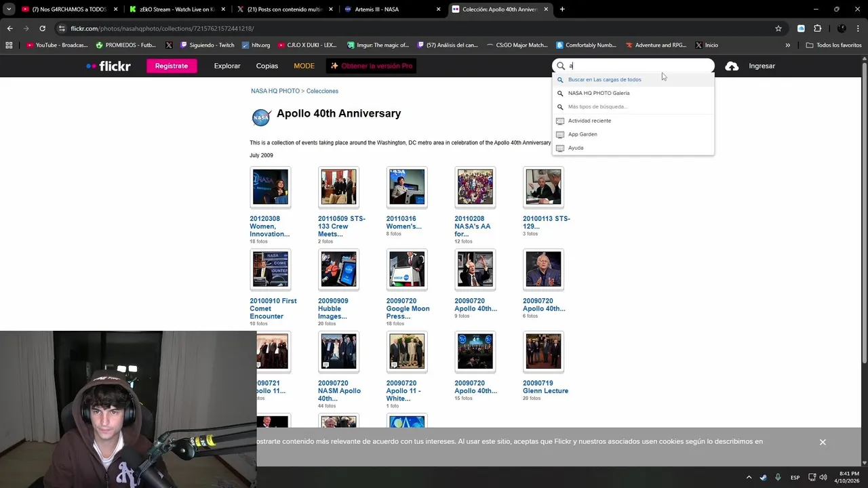The width and height of the screenshot is (868, 488).
Task: Open the PROMIEDOS - Futb... bookmark
Action: click(x=126, y=45)
